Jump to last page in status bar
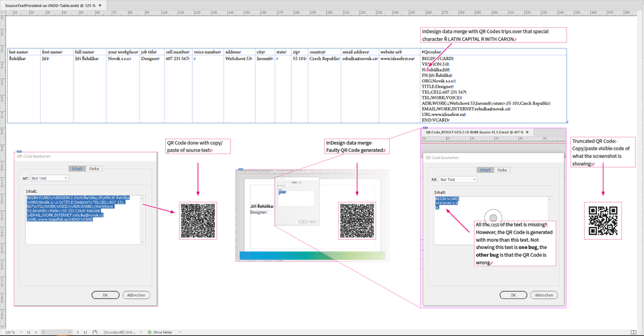 tap(85, 332)
